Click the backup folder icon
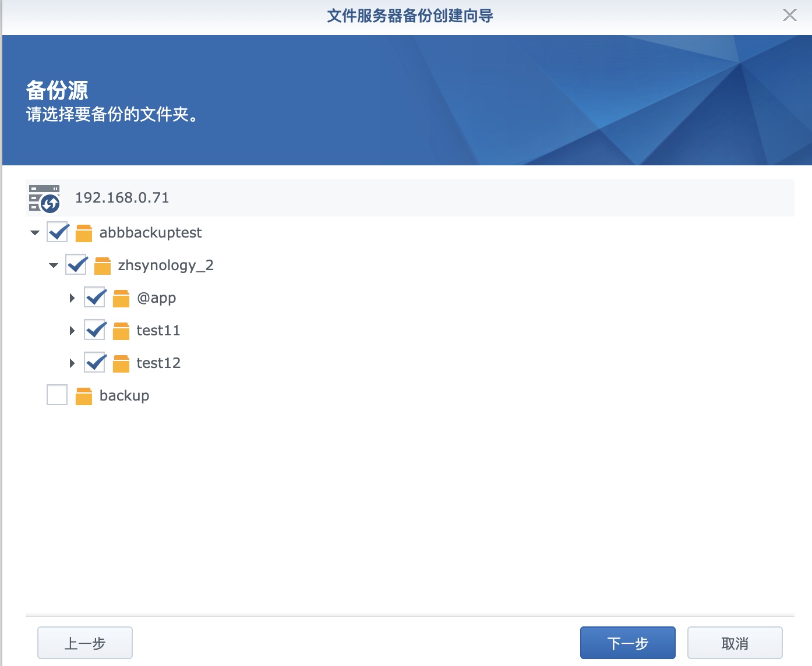 (84, 396)
